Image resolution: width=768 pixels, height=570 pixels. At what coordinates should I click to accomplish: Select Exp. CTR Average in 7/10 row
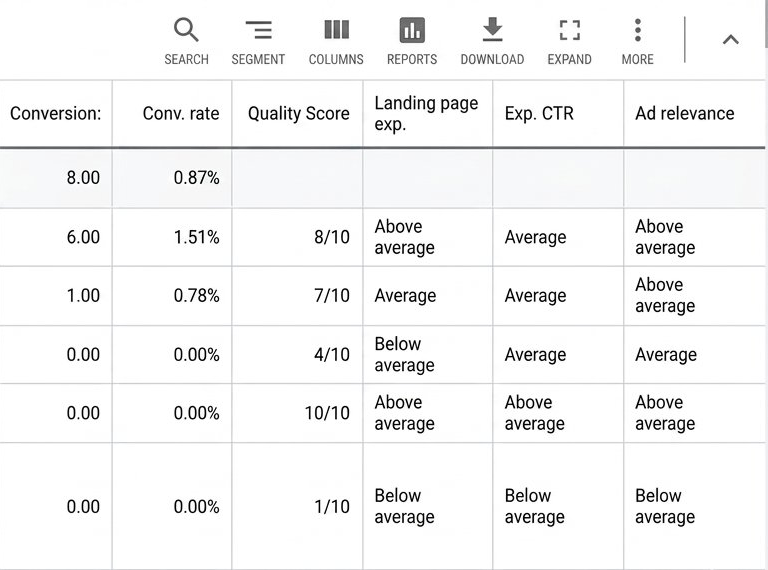[x=535, y=296]
